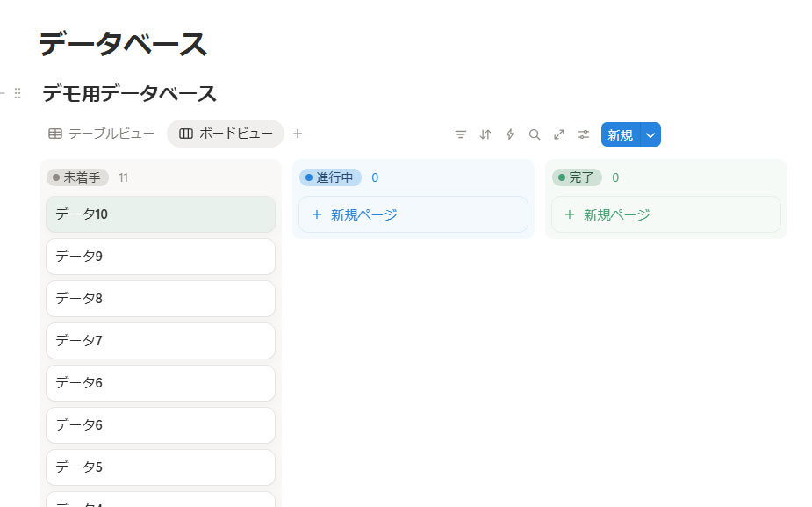Open the filter icon in database toolbar
The width and height of the screenshot is (812, 507).
coord(461,134)
